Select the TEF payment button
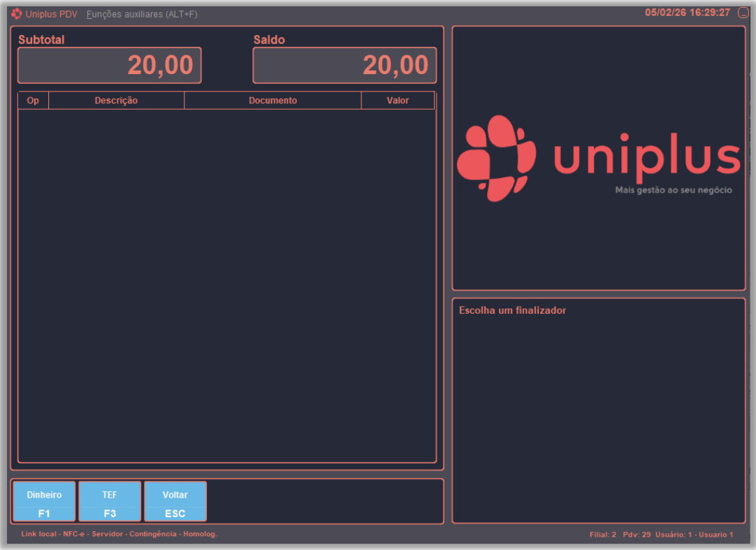 click(110, 501)
